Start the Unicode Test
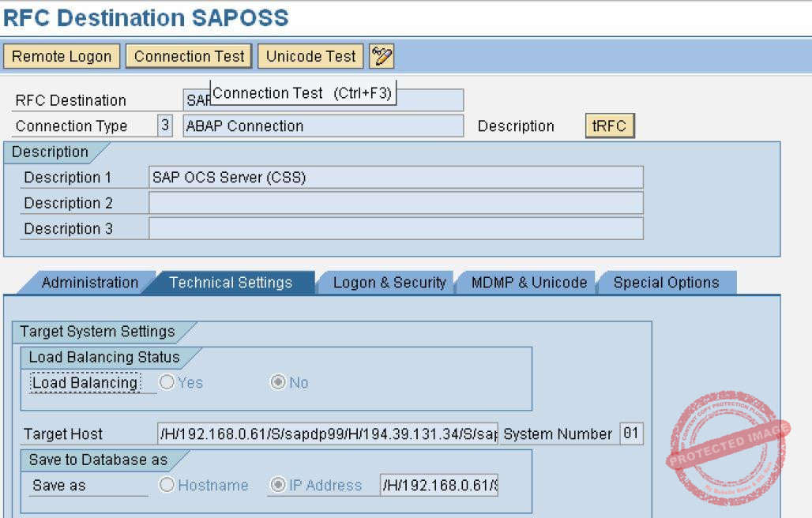 (310, 56)
